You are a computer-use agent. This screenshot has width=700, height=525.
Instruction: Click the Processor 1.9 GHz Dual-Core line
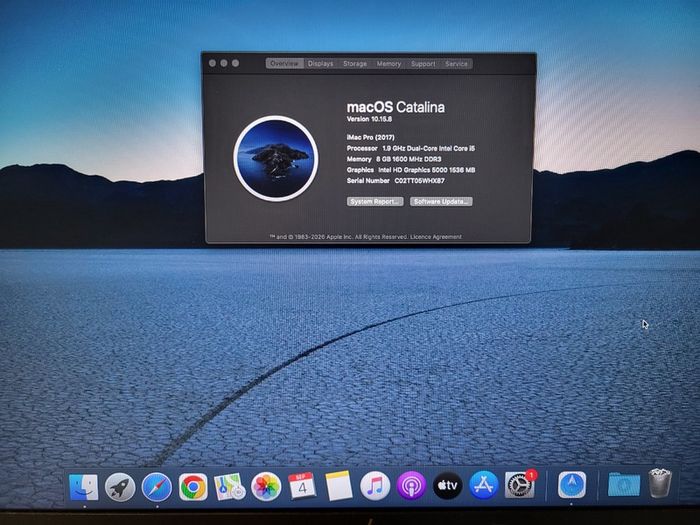point(411,148)
